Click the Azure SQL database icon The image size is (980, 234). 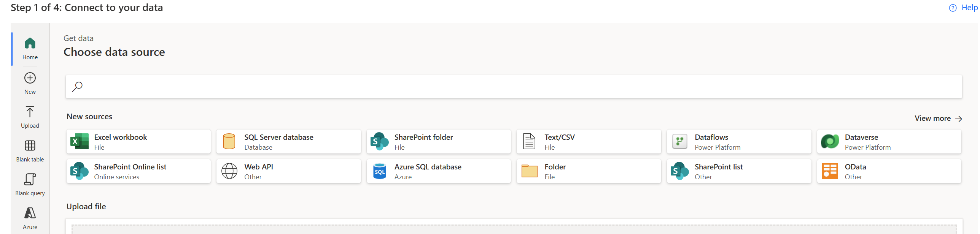click(380, 171)
